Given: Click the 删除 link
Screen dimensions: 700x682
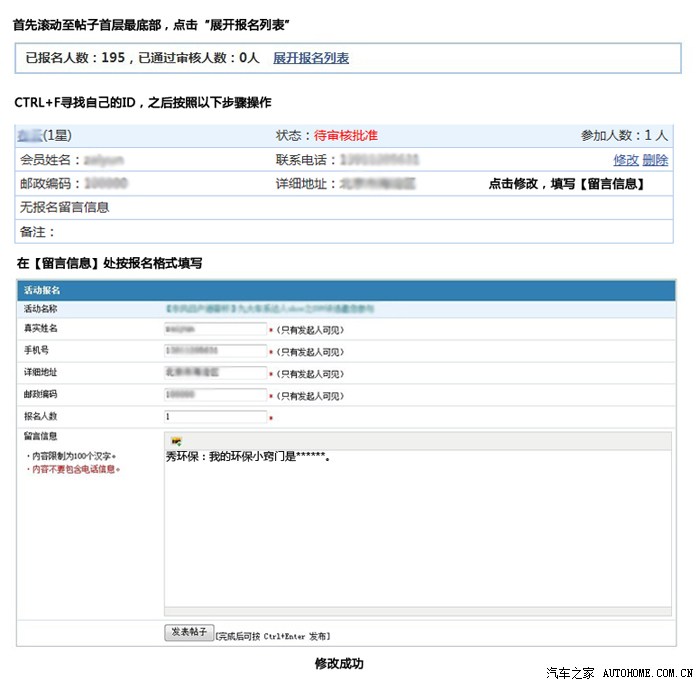Looking at the screenshot, I should (656, 160).
